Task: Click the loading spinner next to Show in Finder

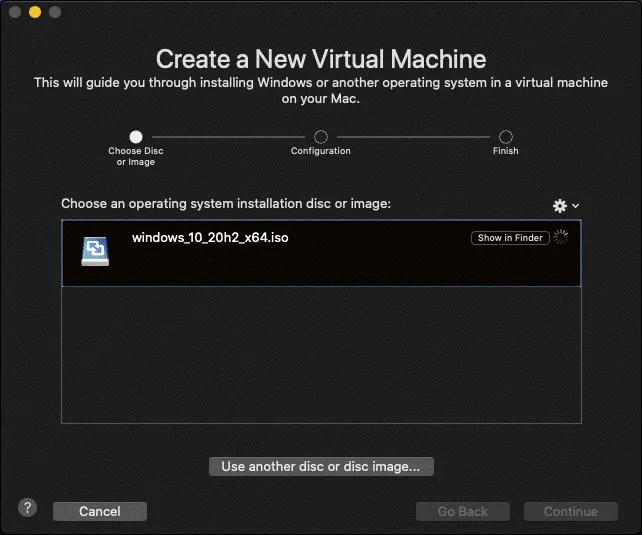Action: 561,237
